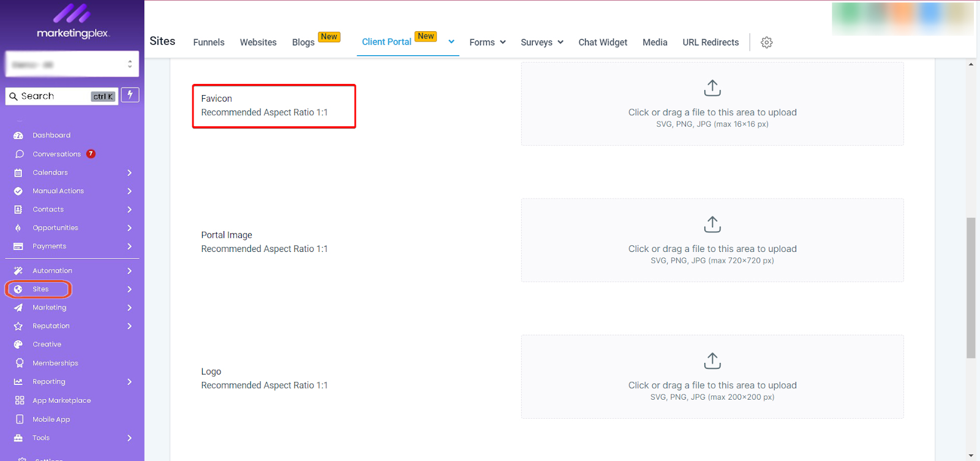Open the Dashboard icon in sidebar
Screen dimensions: 980x461
[18, 135]
